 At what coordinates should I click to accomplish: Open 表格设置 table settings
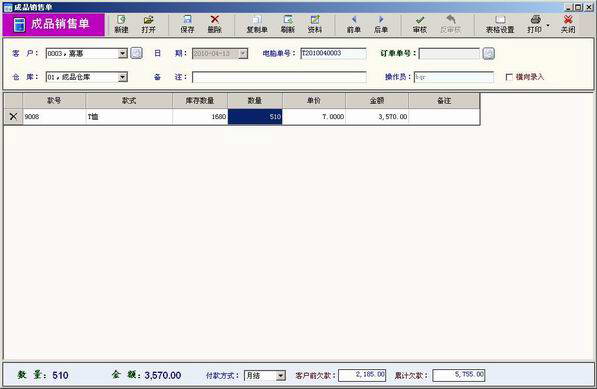tap(500, 24)
